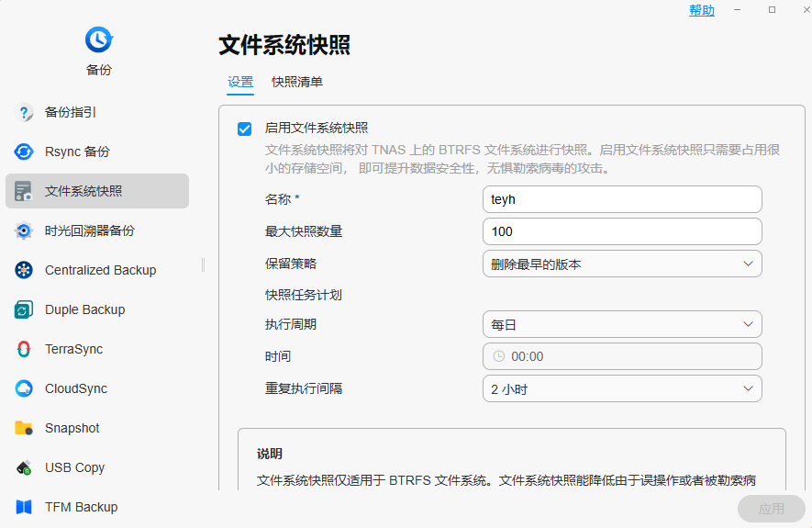The width and height of the screenshot is (812, 528).
Task: Open Centralized Backup from its icon
Action: point(24,271)
